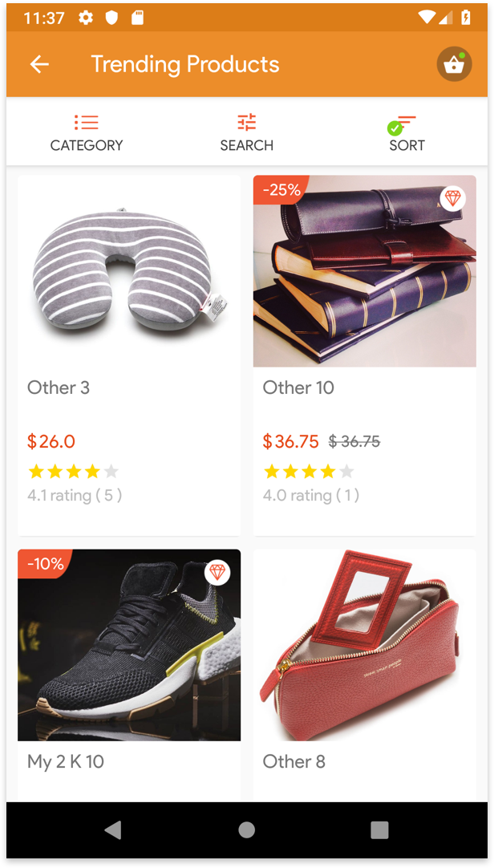The image size is (494, 868).
Task: View the black sneaker product image
Action: coord(129,645)
